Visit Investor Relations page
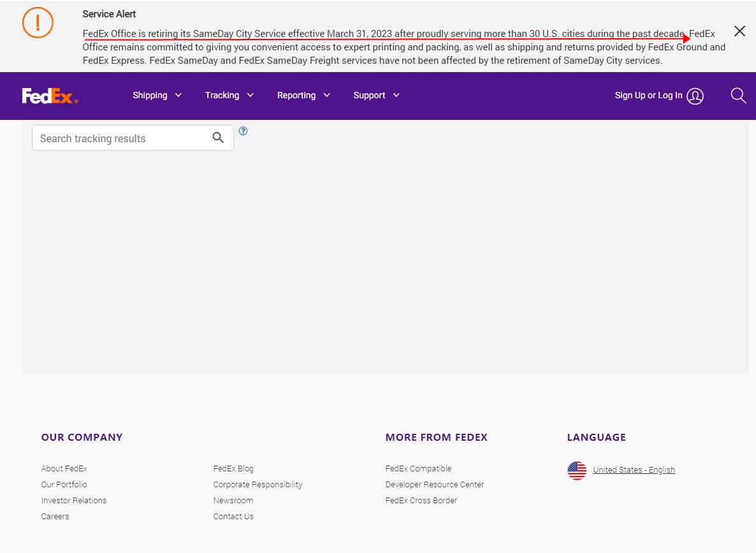 74,501
